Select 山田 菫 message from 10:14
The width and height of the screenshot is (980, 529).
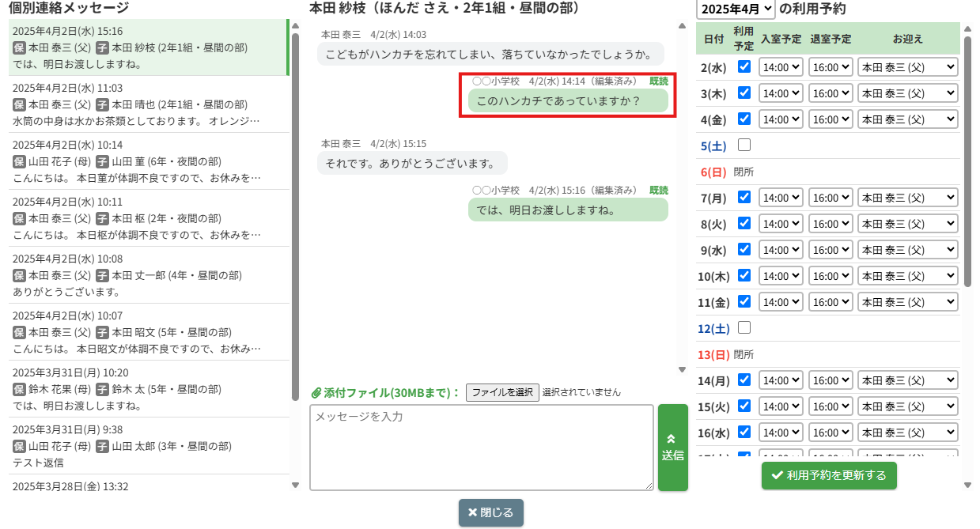147,161
